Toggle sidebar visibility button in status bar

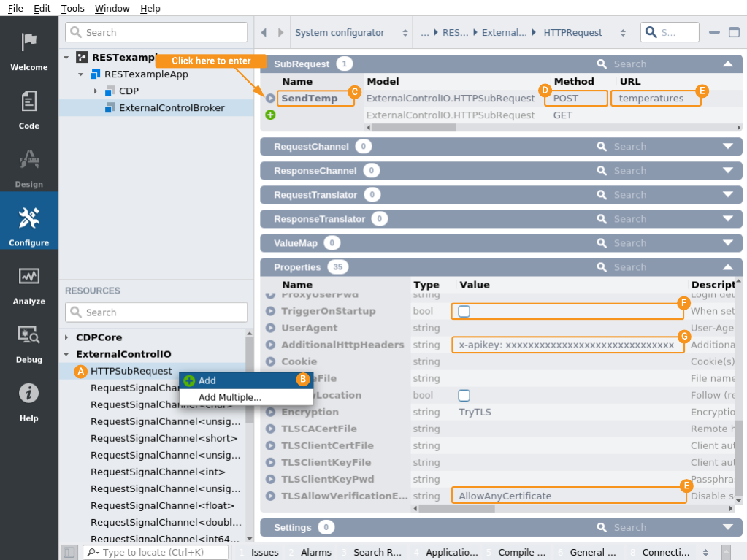tap(69, 553)
